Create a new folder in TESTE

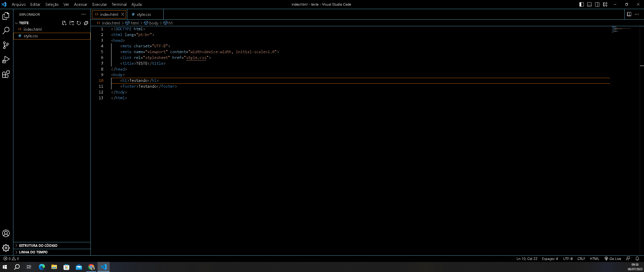[72, 23]
